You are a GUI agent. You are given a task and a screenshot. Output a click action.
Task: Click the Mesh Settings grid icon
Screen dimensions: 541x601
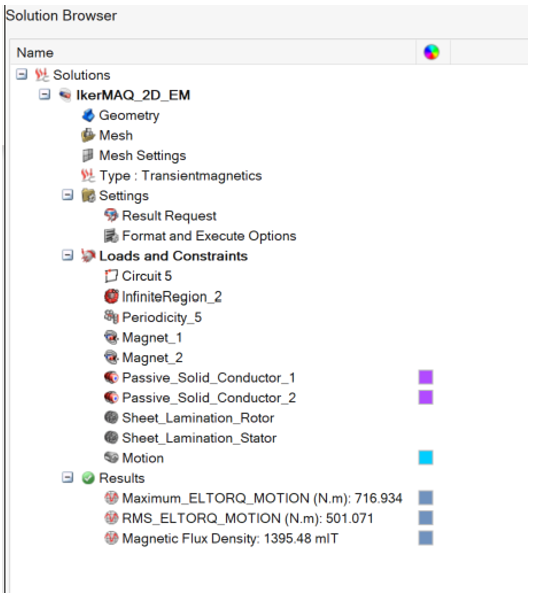point(88,155)
